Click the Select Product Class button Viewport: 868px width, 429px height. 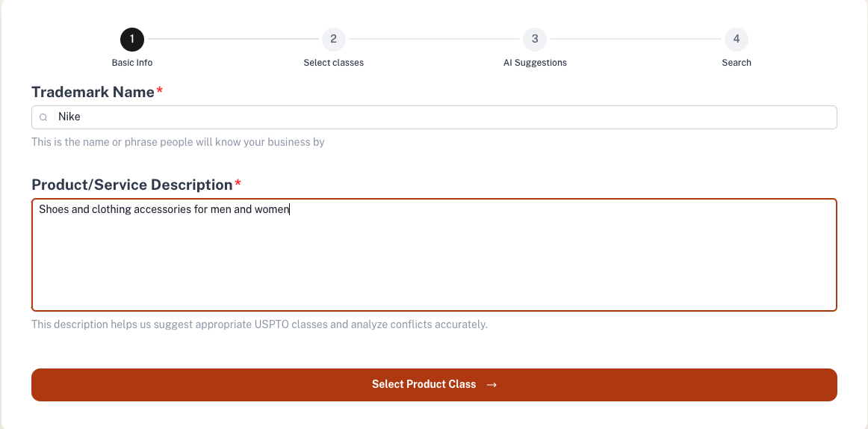tap(434, 385)
